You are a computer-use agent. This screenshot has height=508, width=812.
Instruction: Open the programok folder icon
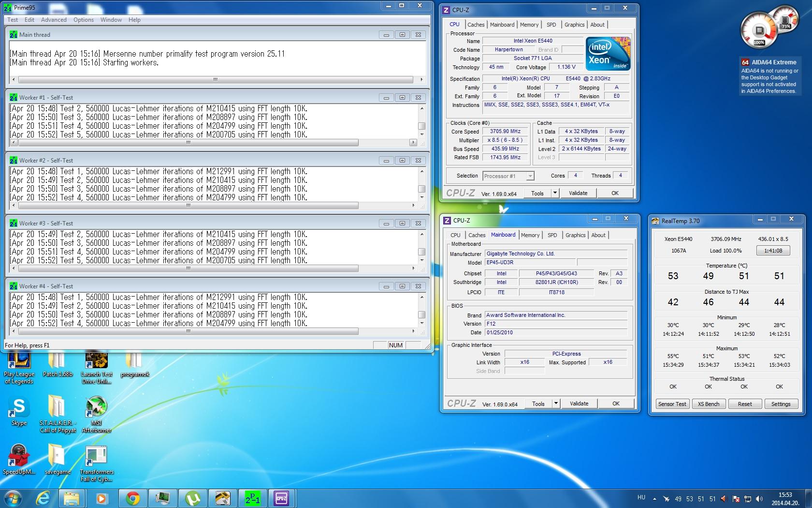135,365
